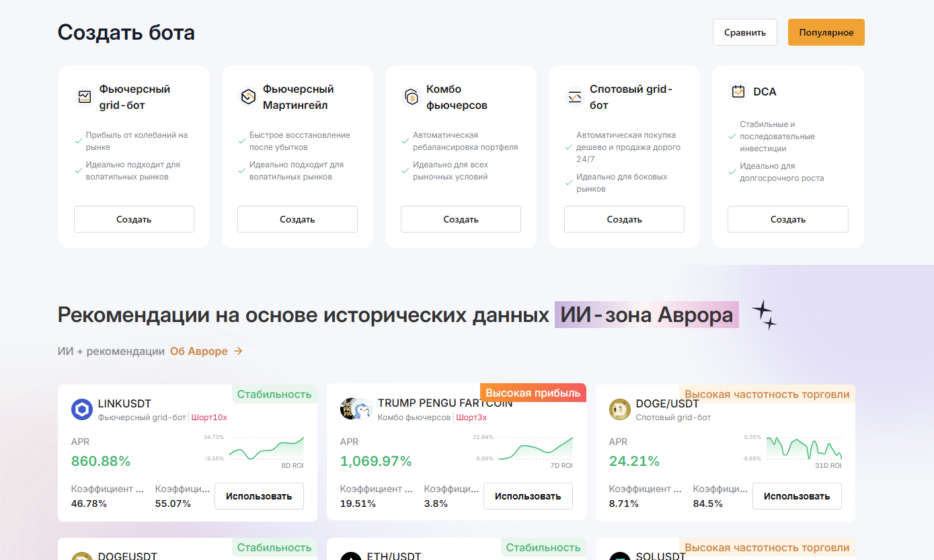Click the Dogecoin logo on DOGE/USDT card

pyautogui.click(x=619, y=409)
